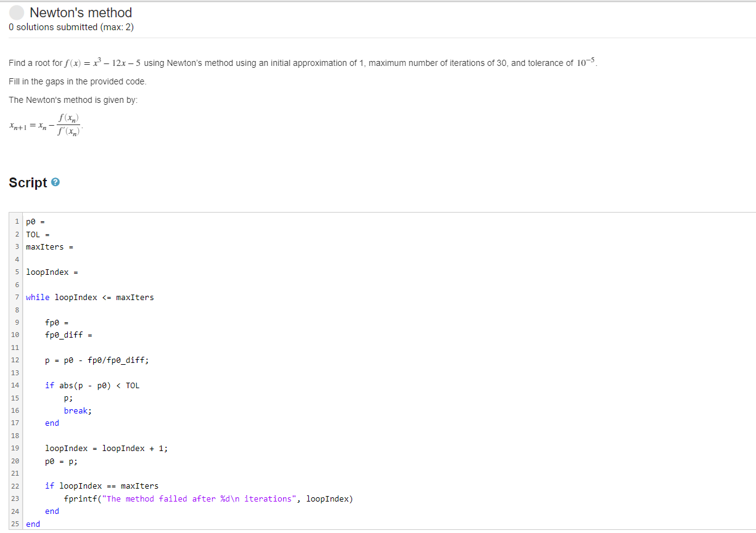
Task: Click line number 25 in the editor gutter
Action: [x=15, y=524]
